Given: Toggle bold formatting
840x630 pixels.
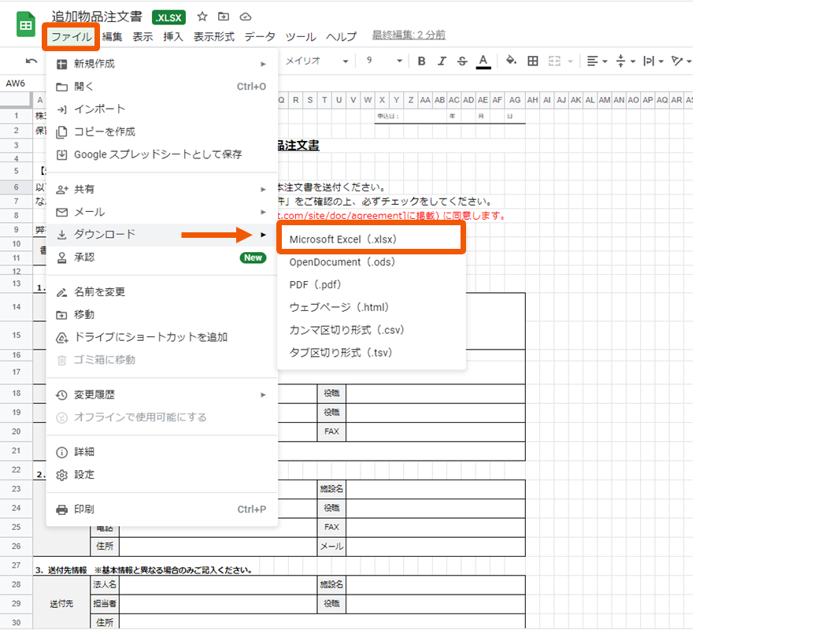Looking at the screenshot, I should tap(421, 61).
